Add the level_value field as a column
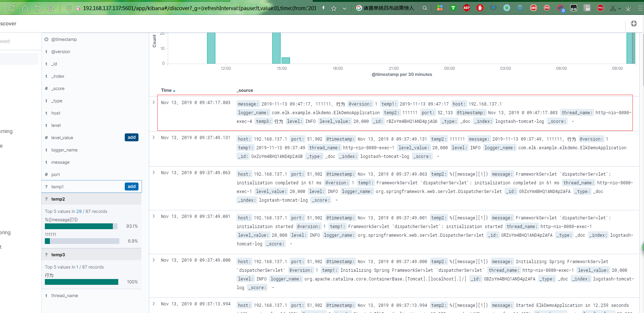The image size is (644, 313). pyautogui.click(x=132, y=137)
